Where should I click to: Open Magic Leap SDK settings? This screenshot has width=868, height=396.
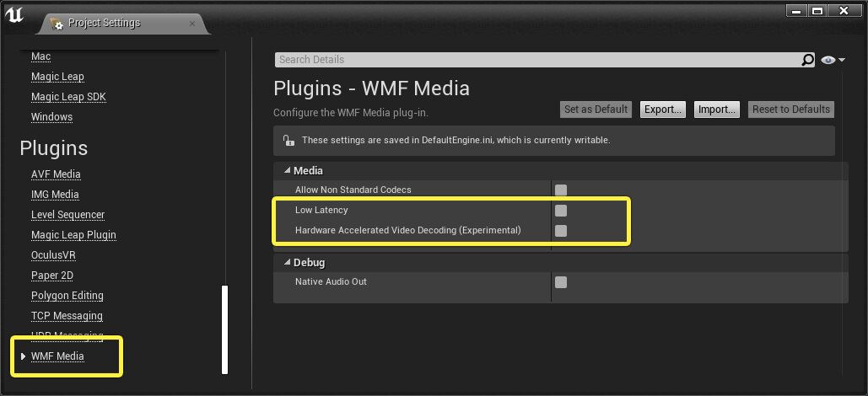click(68, 97)
